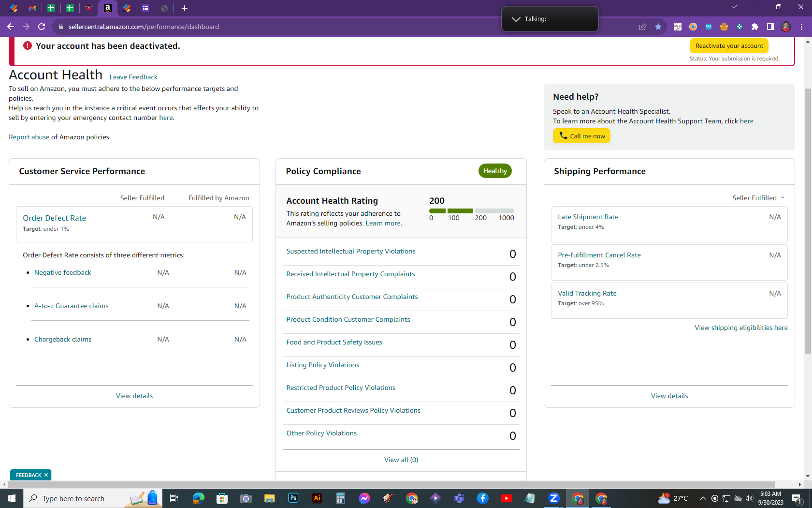
Task: Reload the Seller Central page
Action: tap(42, 27)
